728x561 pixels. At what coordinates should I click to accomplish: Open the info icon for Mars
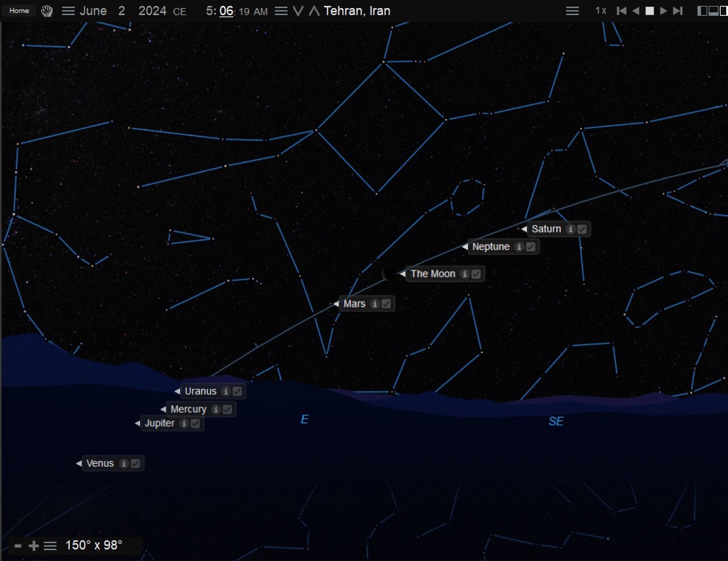coord(374,304)
